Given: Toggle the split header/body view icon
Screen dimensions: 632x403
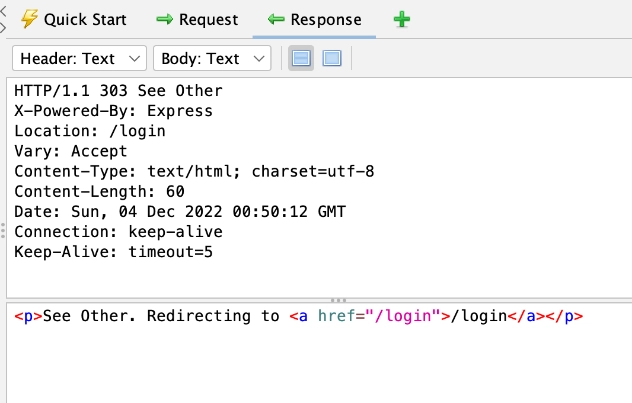Looking at the screenshot, I should coord(301,58).
